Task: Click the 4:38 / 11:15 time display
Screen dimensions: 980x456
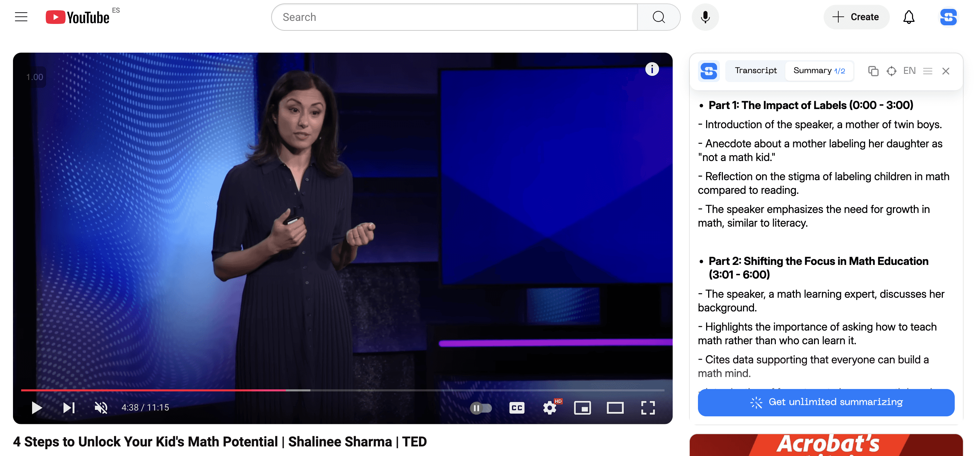Action: [145, 407]
